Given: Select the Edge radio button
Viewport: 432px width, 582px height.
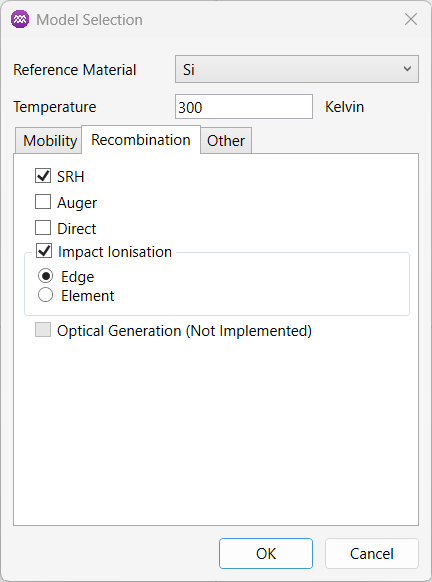Looking at the screenshot, I should [46, 276].
